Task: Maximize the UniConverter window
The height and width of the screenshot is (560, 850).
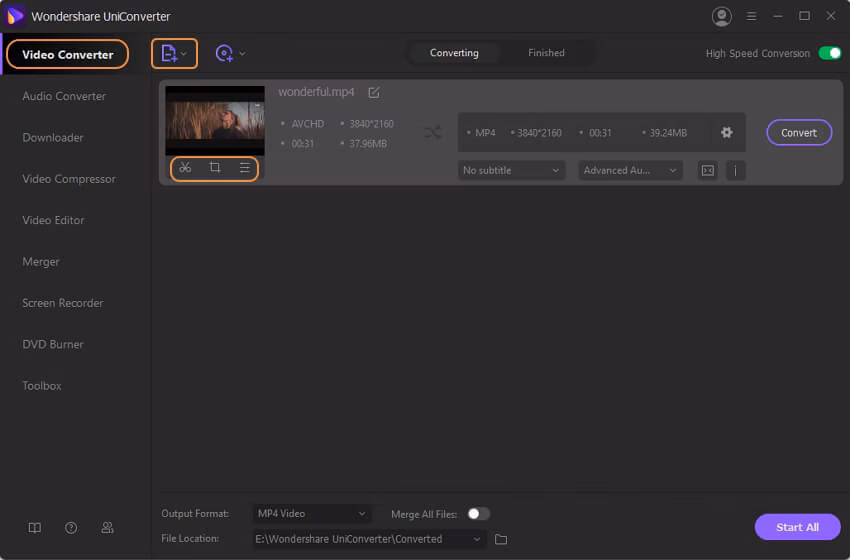Action: 804,16
